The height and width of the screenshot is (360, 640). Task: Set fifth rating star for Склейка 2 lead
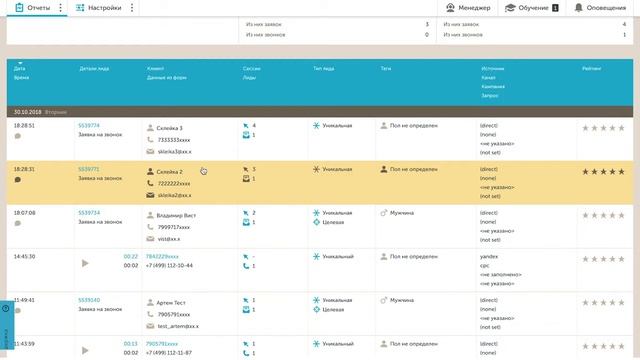click(x=621, y=172)
